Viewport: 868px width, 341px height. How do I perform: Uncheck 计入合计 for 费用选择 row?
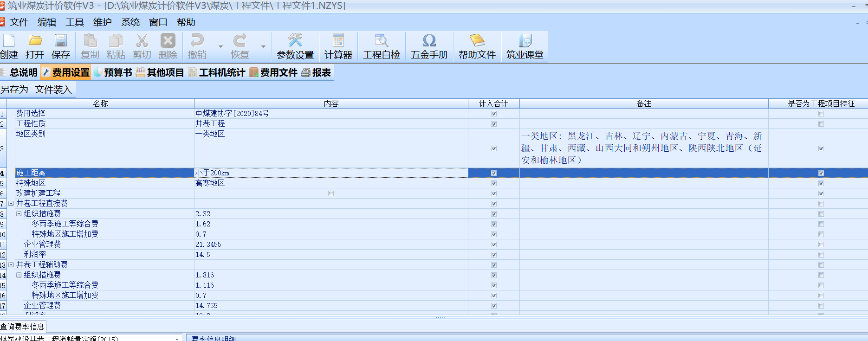(494, 114)
